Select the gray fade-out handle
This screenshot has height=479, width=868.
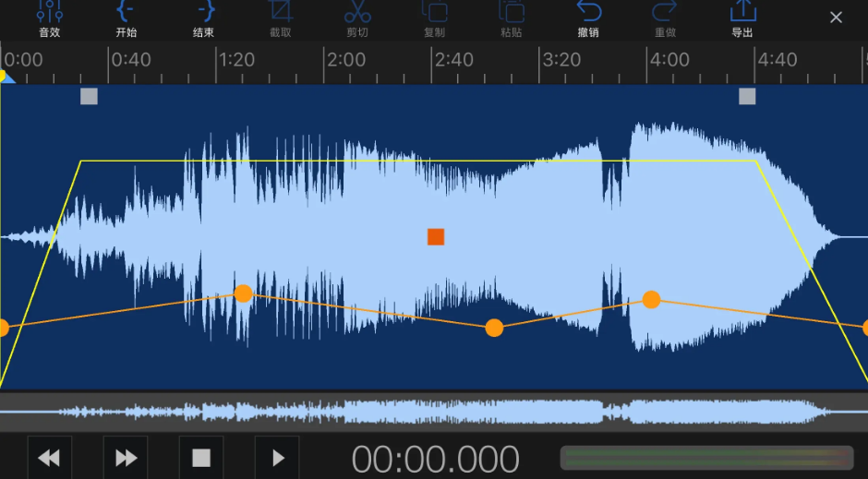[x=747, y=97]
